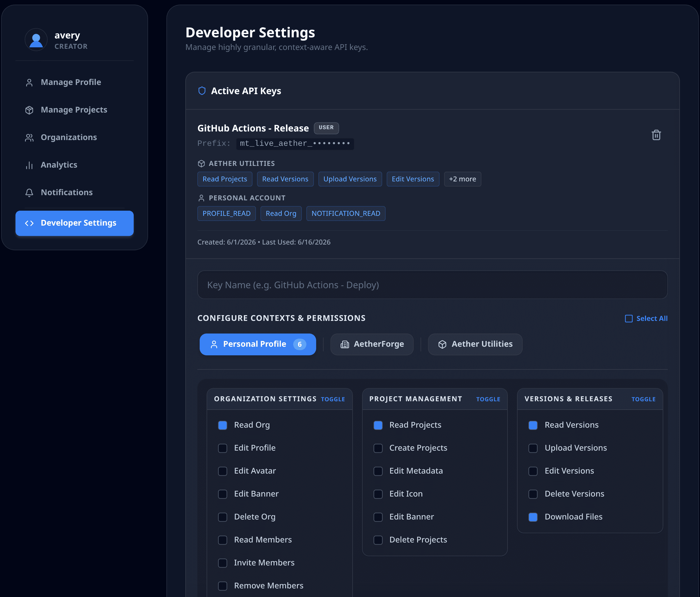Image resolution: width=700 pixels, height=597 pixels.
Task: Click the Analytics bar chart icon
Action: tap(29, 165)
